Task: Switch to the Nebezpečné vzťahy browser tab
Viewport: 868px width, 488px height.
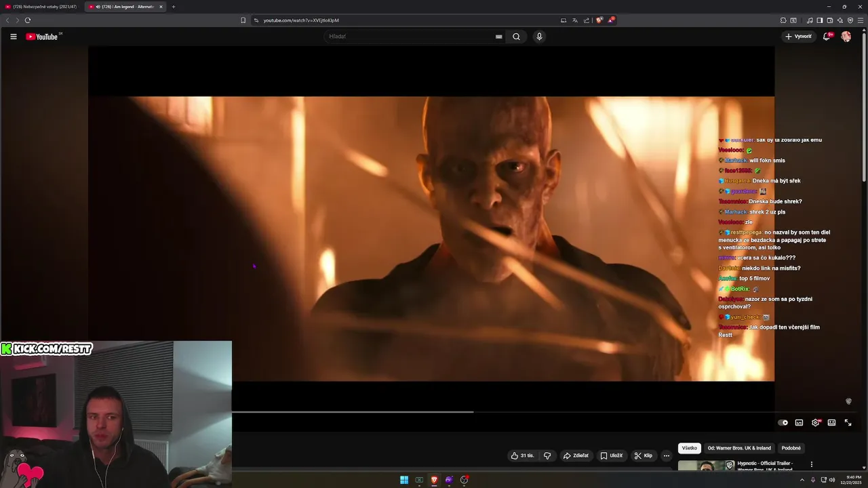Action: (x=43, y=7)
